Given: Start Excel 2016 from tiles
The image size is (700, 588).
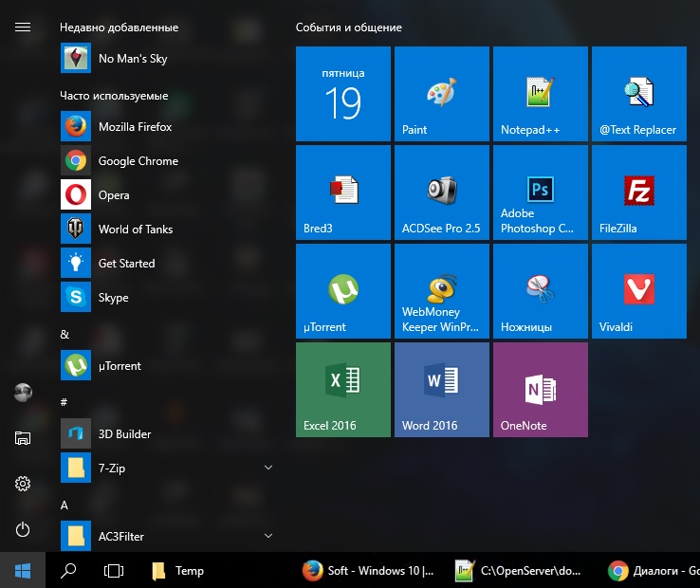Looking at the screenshot, I should pos(342,390).
